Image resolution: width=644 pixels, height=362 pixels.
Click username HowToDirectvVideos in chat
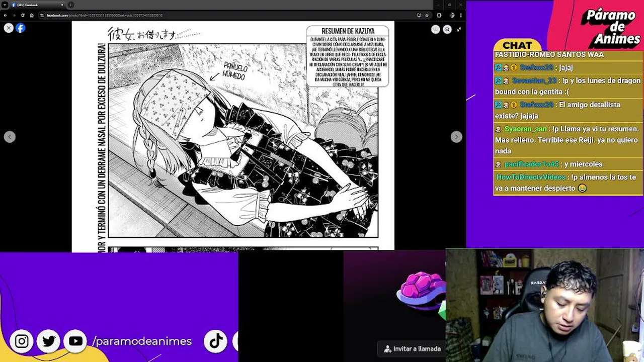coord(531,177)
